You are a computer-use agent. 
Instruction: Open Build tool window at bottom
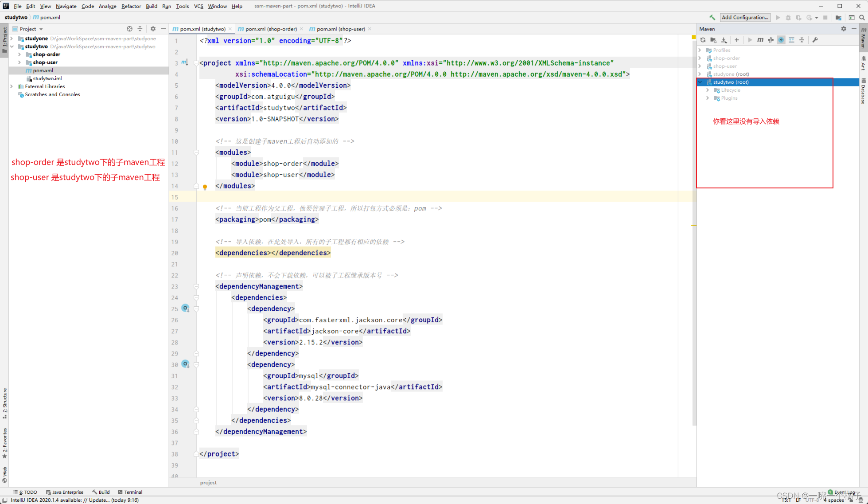[101, 492]
